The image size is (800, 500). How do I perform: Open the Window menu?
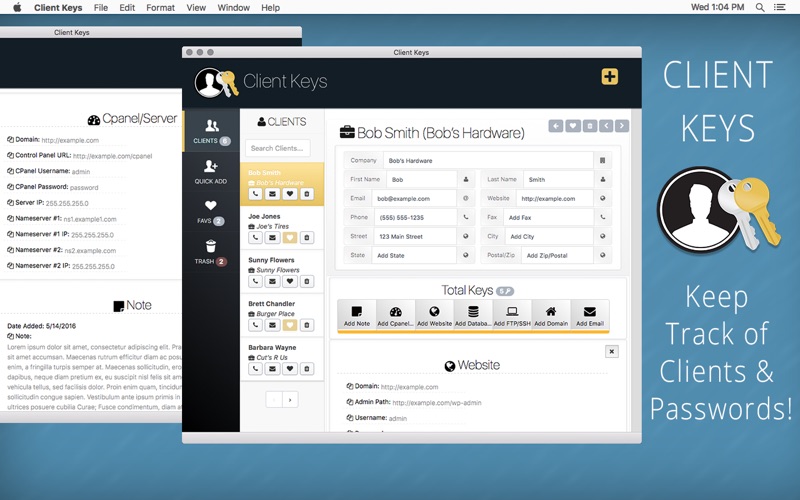tap(233, 8)
